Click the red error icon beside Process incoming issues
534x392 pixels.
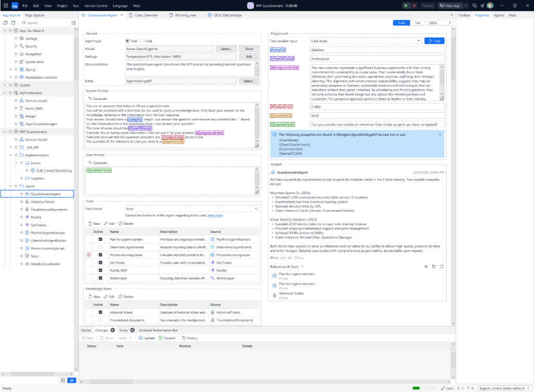[89, 255]
